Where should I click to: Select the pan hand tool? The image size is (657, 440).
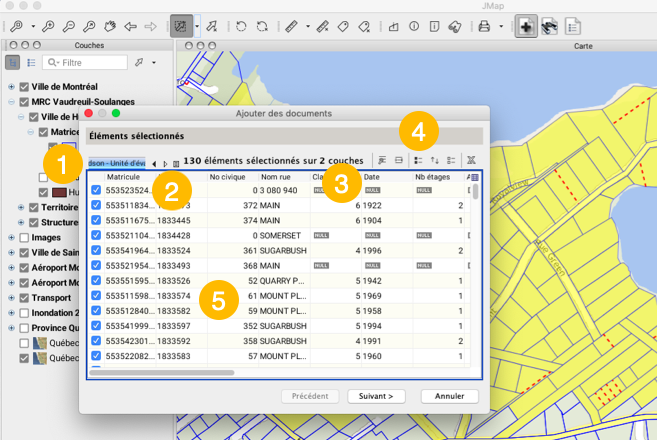click(109, 26)
